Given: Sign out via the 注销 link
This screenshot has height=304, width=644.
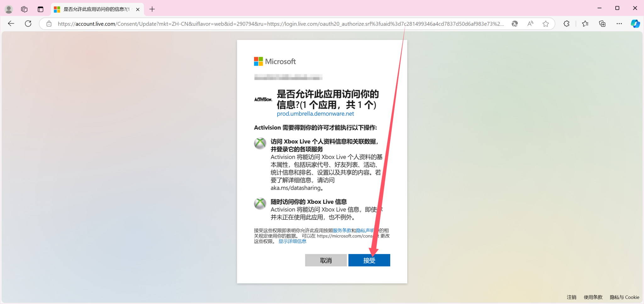Looking at the screenshot, I should [571, 297].
